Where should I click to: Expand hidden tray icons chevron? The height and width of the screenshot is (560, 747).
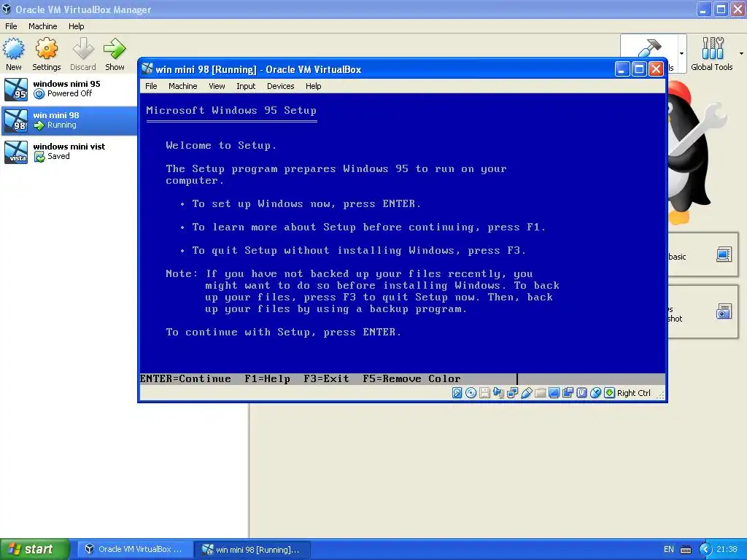point(705,550)
